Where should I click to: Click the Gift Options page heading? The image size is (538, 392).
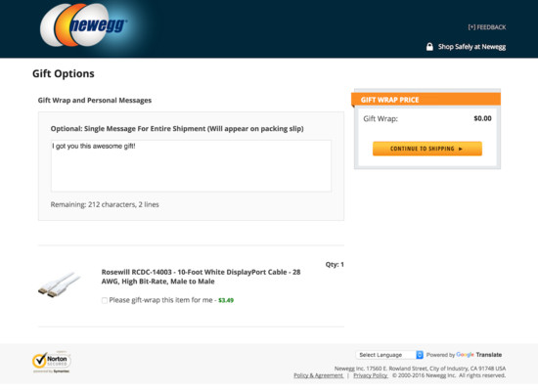[64, 73]
